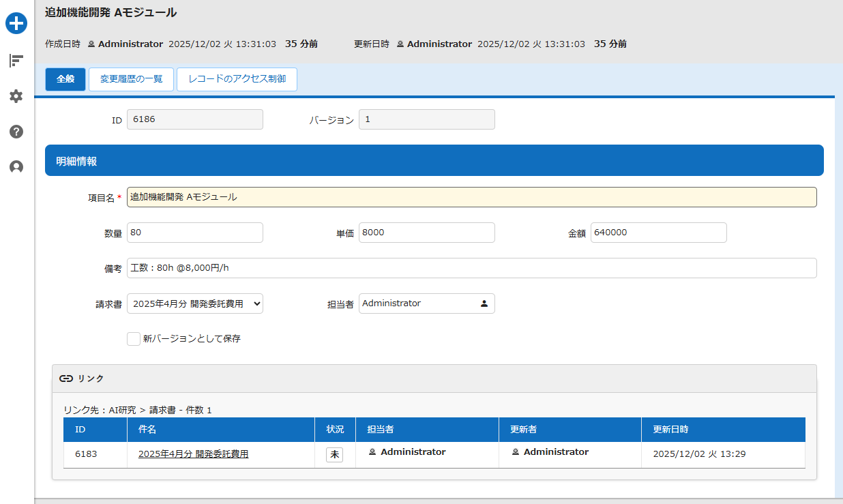Click the 単価 field showing 8000

(427, 233)
